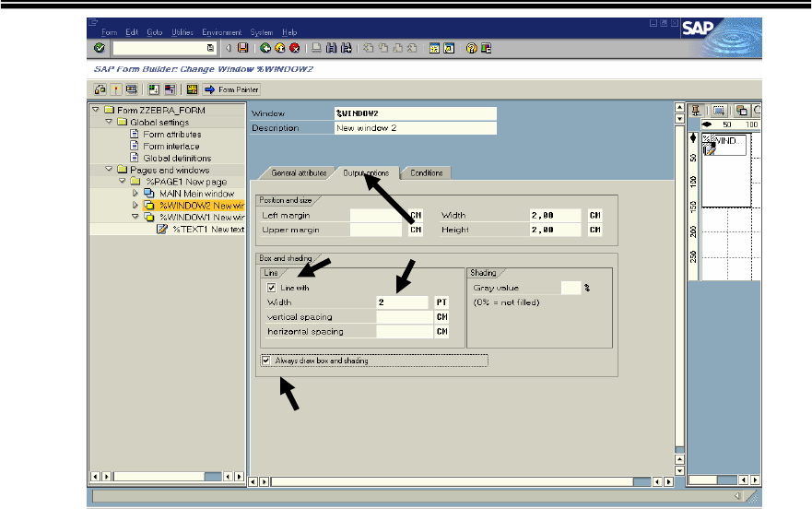Click the yellow Help question mark icon
812x509 pixels.
pyautogui.click(x=471, y=48)
